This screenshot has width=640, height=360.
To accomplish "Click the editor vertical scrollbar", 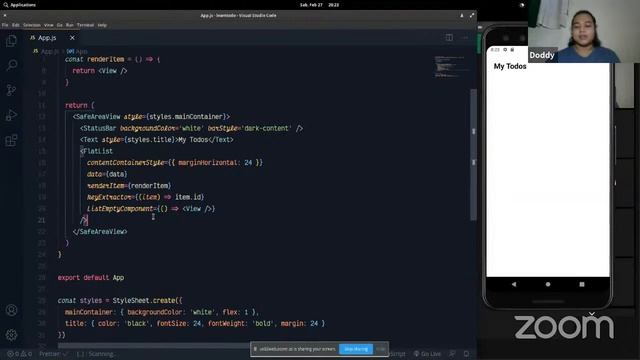I will 473,155.
